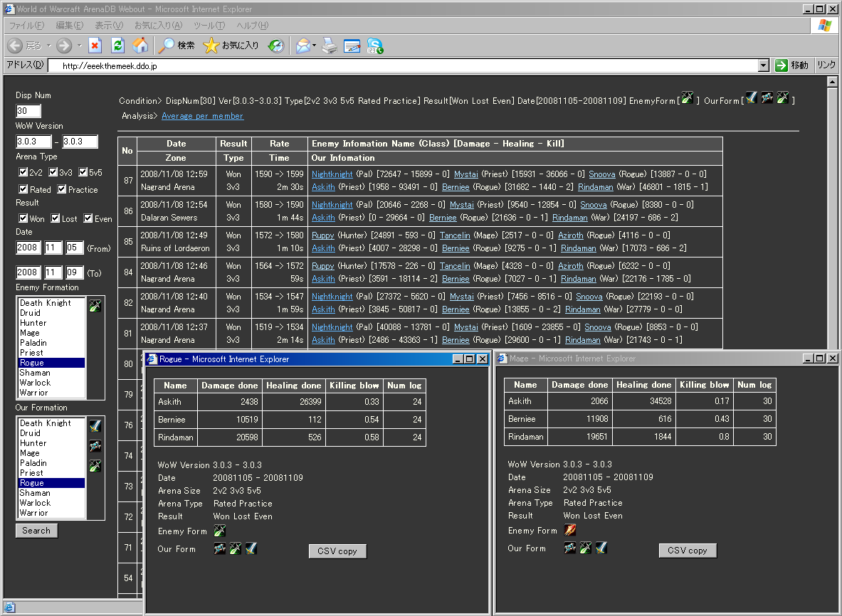The width and height of the screenshot is (842, 616).
Task: Click the IE Back arrow icon
Action: tap(14, 46)
